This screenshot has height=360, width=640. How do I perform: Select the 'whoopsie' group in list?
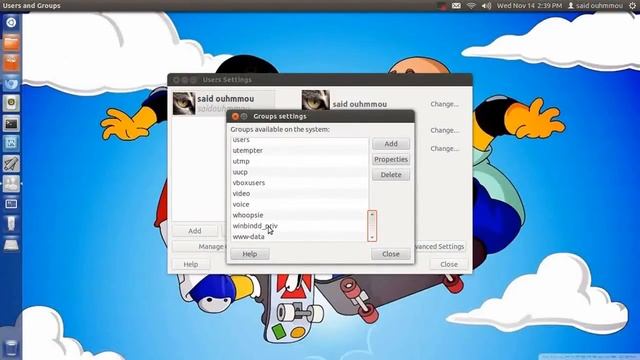tap(299, 215)
